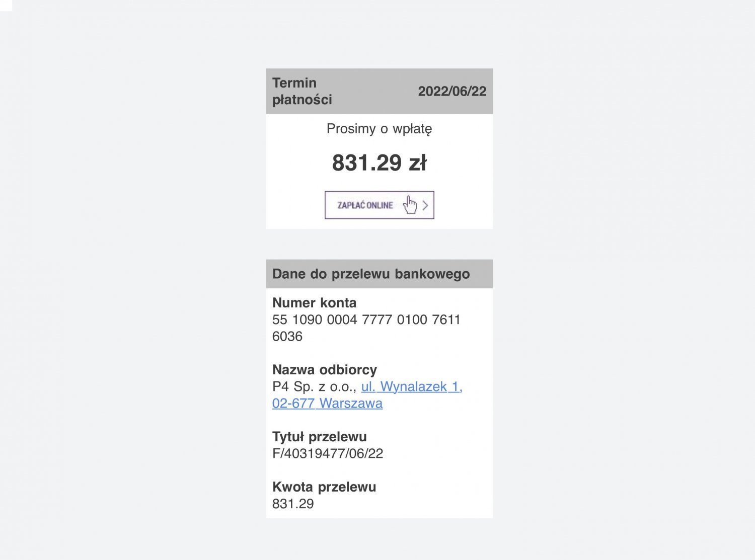Click the transfer title F/40319477/06/22
This screenshot has height=560, width=755.
(328, 453)
